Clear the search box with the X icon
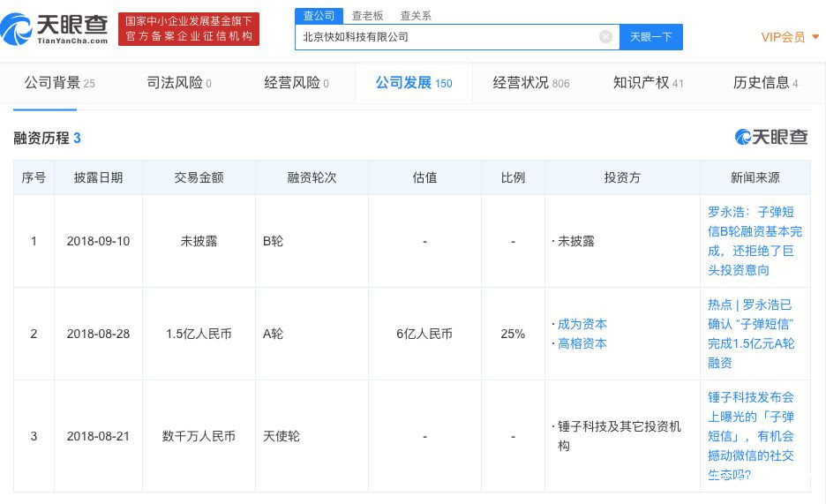The width and height of the screenshot is (826, 504). coord(605,37)
